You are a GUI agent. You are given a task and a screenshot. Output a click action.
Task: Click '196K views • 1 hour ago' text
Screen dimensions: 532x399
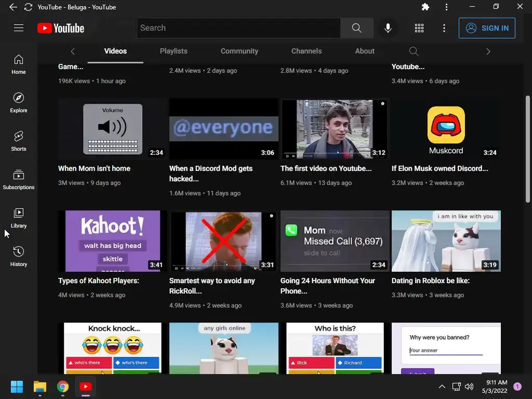(92, 81)
